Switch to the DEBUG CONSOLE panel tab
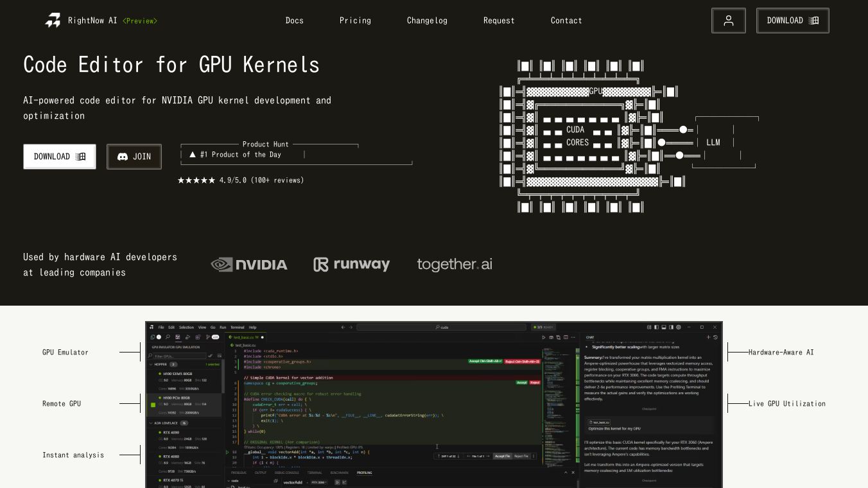868x488 pixels. (x=286, y=473)
